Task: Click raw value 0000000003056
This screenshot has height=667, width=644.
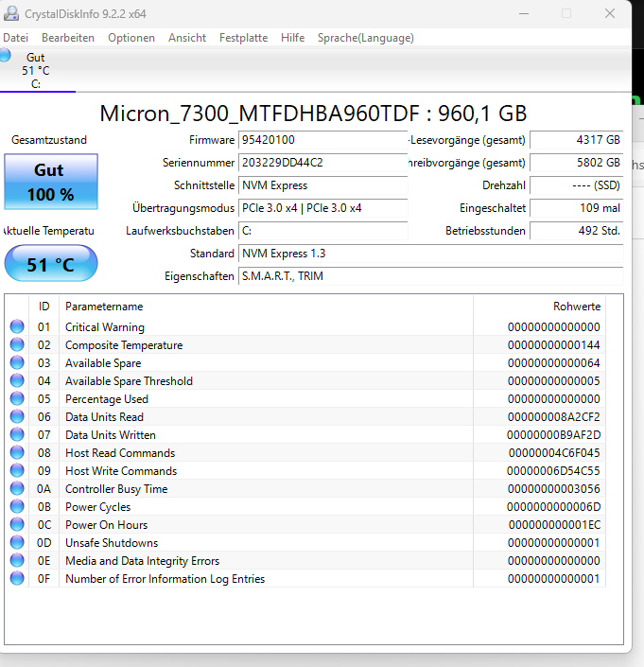Action: tap(554, 489)
